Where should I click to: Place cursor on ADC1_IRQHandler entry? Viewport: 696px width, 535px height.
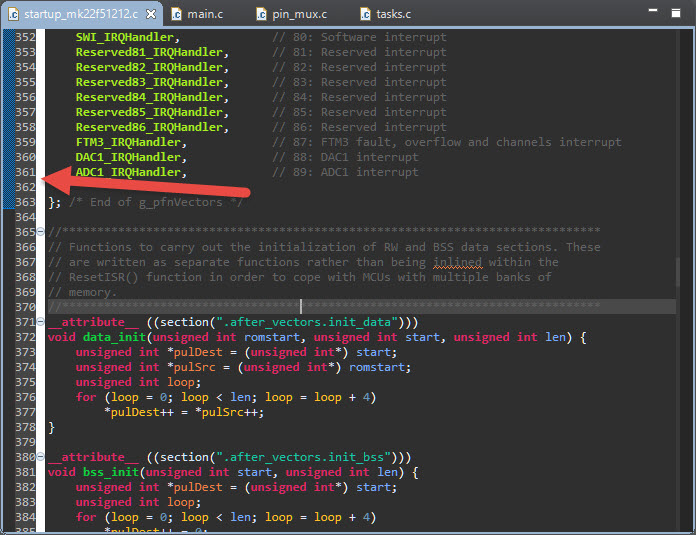click(129, 172)
